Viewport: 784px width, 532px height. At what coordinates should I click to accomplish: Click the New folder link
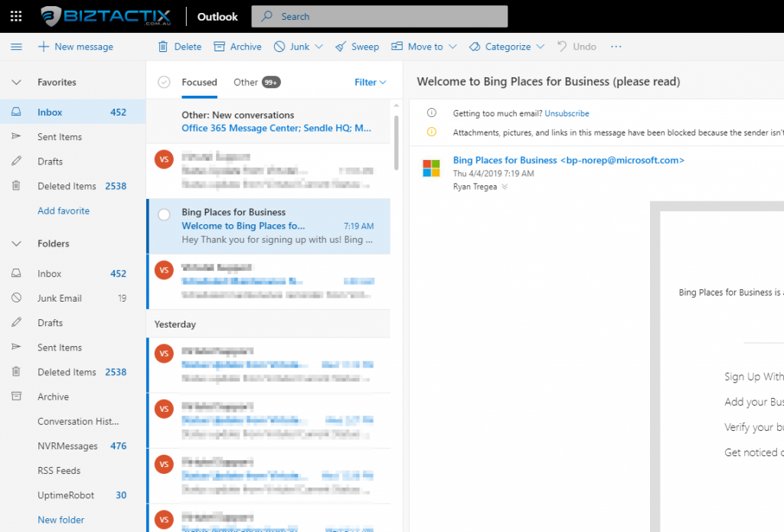[x=61, y=520]
